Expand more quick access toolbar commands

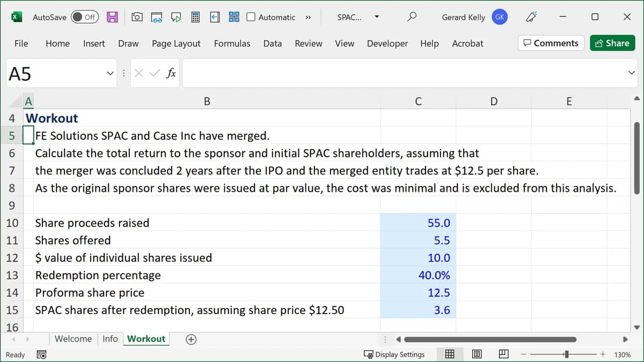point(308,17)
